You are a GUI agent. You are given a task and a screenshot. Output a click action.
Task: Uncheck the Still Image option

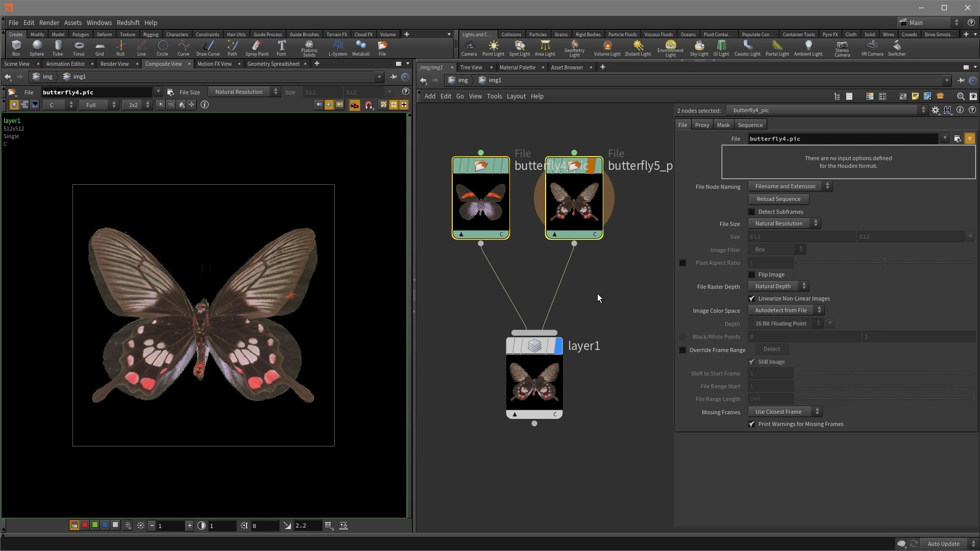(x=751, y=361)
